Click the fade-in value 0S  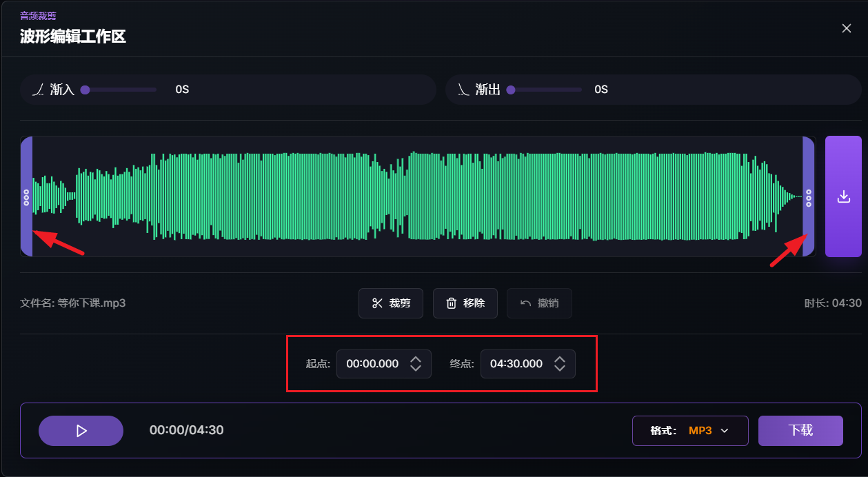click(182, 90)
